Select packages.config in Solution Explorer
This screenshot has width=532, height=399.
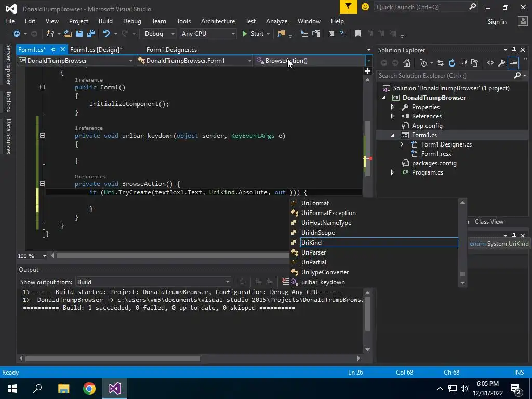point(434,163)
